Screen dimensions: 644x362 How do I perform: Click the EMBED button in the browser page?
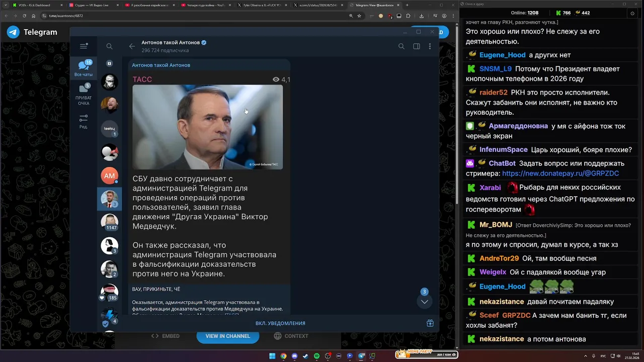tap(166, 336)
